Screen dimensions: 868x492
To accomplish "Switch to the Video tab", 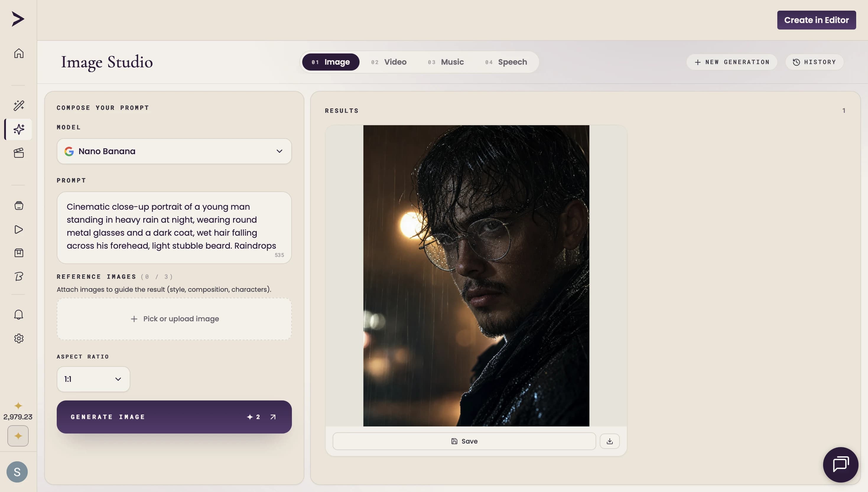I will coord(389,62).
